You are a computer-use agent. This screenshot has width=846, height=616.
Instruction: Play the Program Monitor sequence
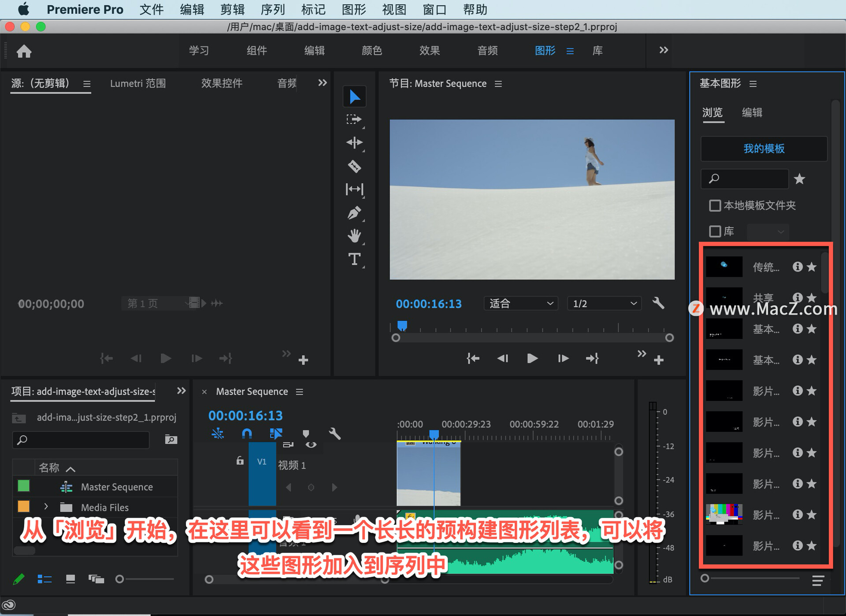click(x=532, y=358)
